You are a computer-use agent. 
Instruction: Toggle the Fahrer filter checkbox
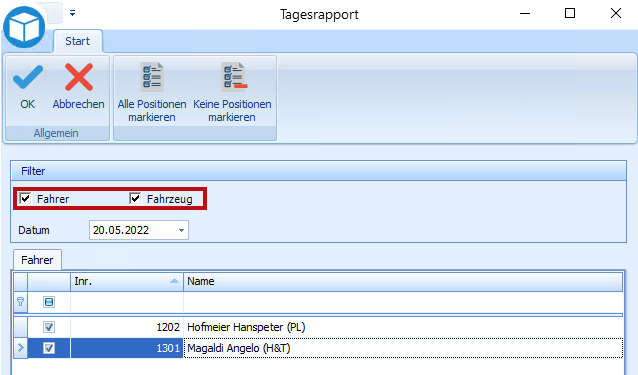(25, 198)
